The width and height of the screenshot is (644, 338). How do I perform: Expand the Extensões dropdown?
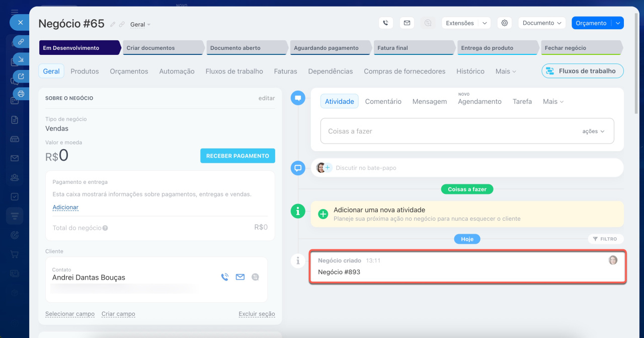coord(465,23)
